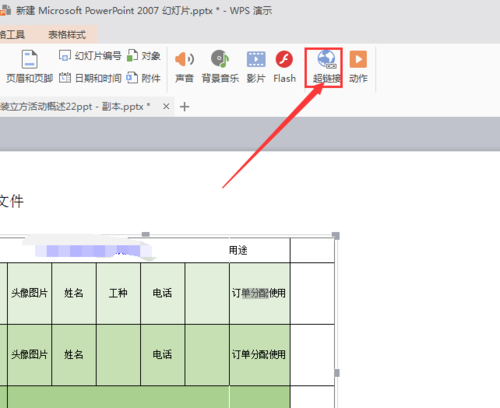Click the light green row's 姓名 cell
Image resolution: width=500 pixels, height=408 pixels.
(74, 293)
